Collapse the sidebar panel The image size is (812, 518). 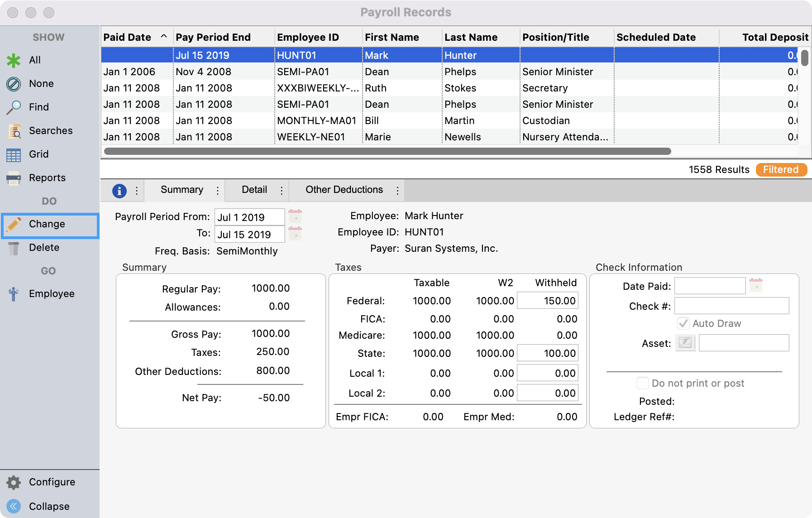click(14, 506)
